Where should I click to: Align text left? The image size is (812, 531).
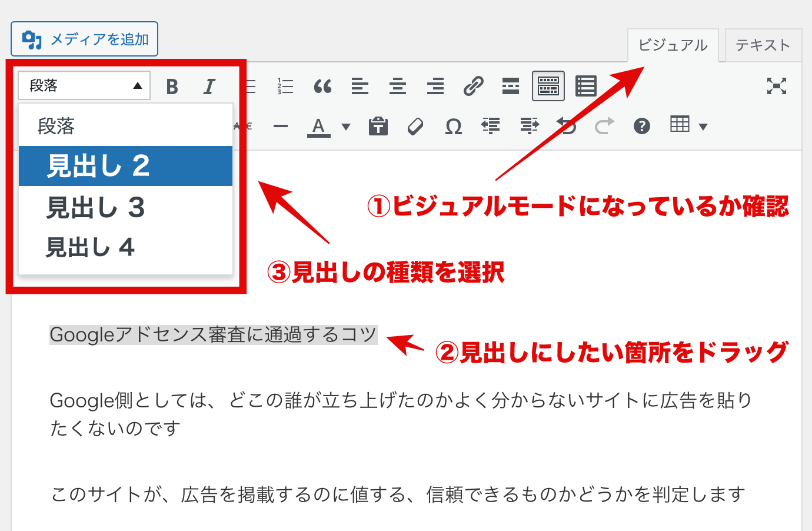[x=360, y=87]
